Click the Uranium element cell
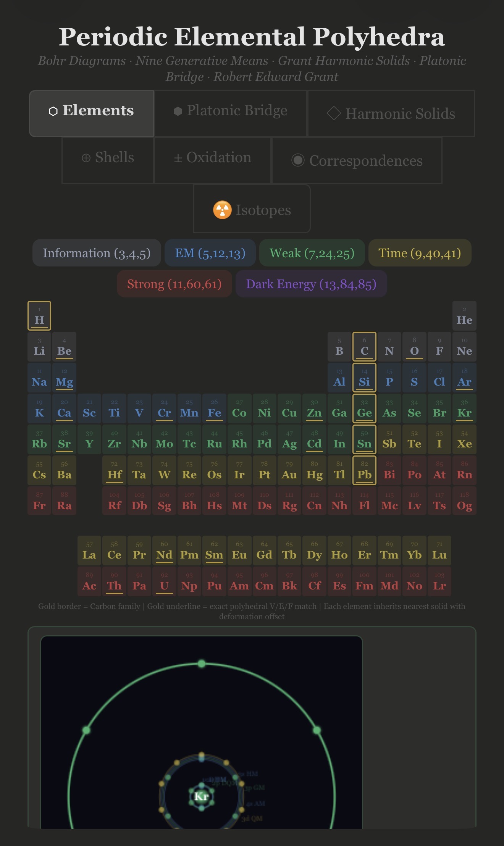 [x=164, y=581]
